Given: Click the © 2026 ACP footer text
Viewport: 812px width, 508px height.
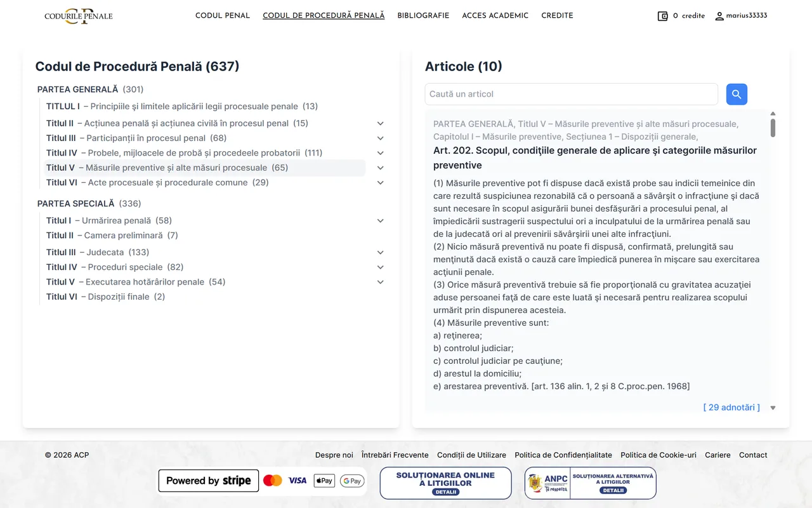Looking at the screenshot, I should tap(67, 455).
